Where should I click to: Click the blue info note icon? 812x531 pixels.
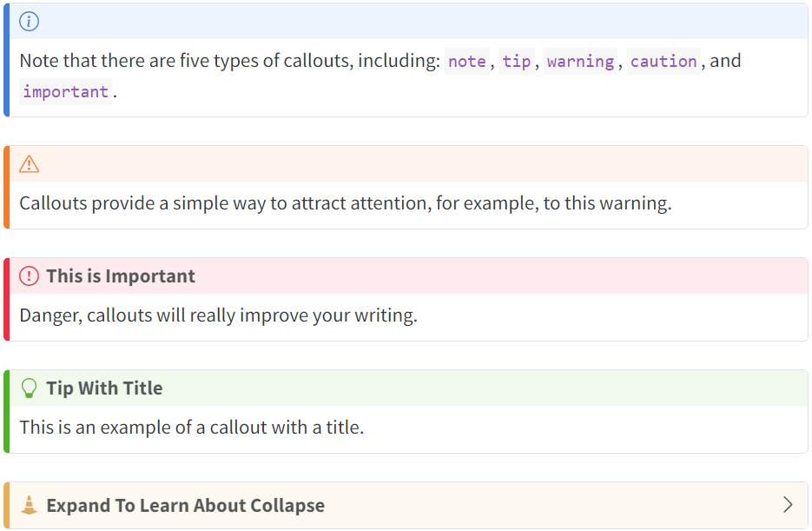29,21
